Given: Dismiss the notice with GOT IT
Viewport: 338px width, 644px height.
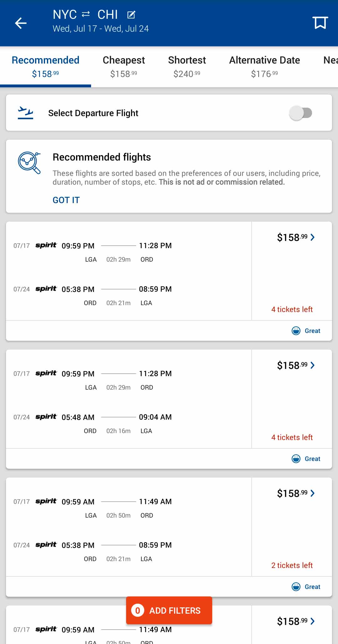Looking at the screenshot, I should (66, 200).
